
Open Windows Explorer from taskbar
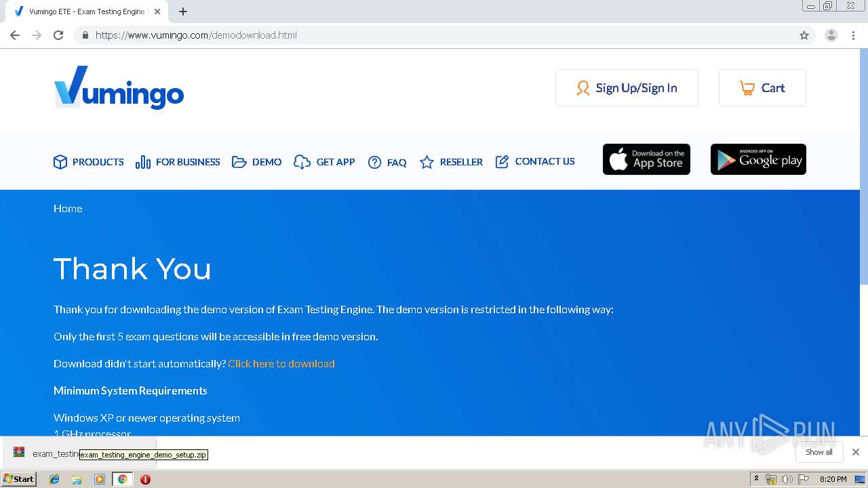[77, 479]
